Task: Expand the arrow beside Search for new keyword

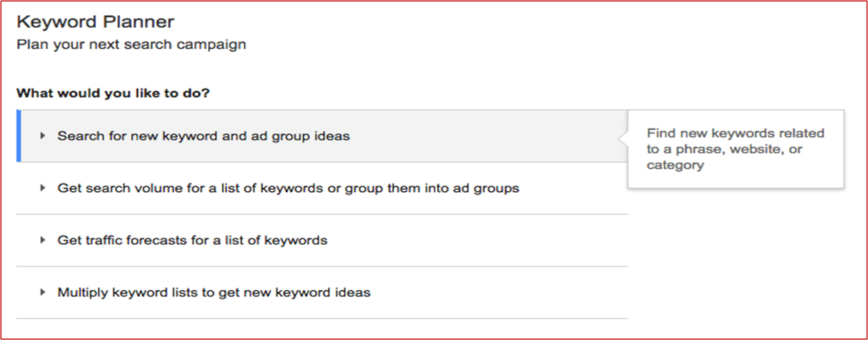Action: 42,136
